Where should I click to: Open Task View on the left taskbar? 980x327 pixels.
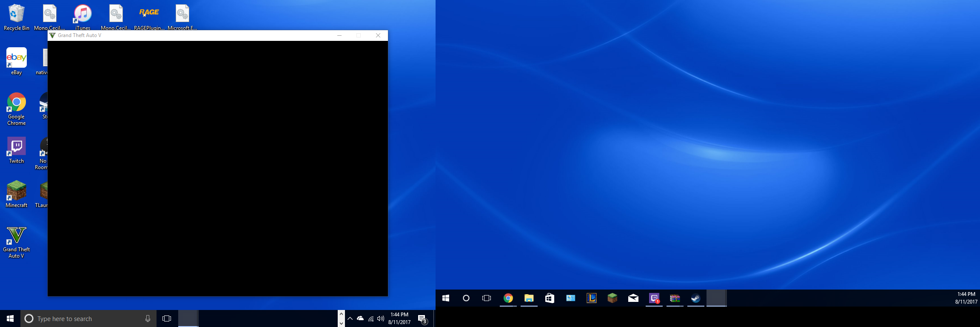pos(167,318)
